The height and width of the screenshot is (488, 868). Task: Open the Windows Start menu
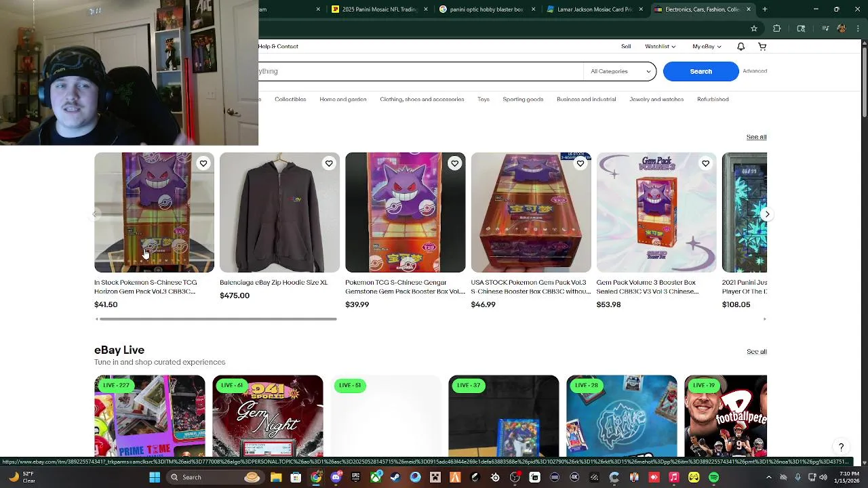coord(155,477)
